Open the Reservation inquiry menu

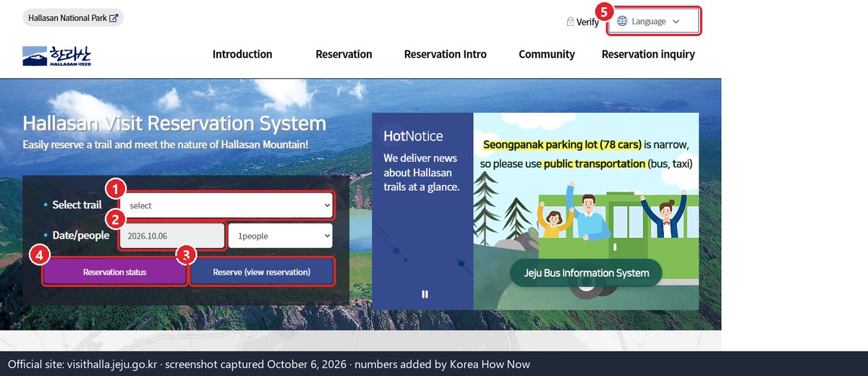coord(648,54)
